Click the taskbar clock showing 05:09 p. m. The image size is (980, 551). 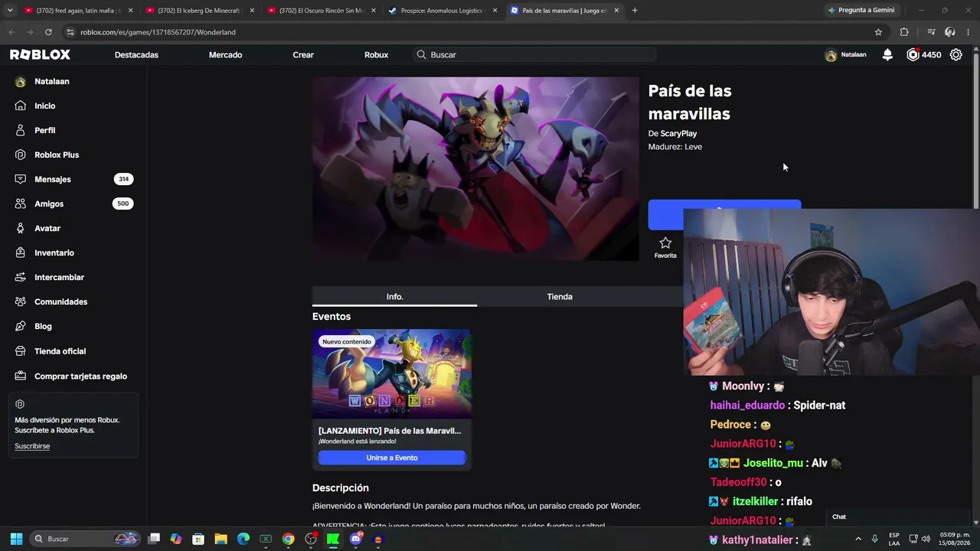pyautogui.click(x=954, y=539)
